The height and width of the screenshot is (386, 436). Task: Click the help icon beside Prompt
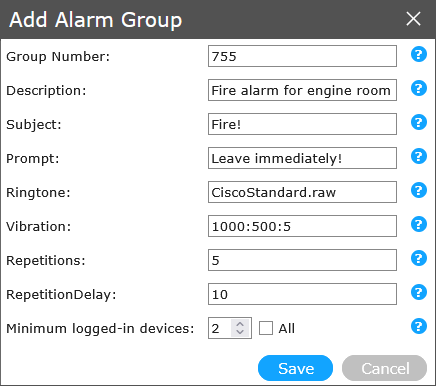pos(419,156)
